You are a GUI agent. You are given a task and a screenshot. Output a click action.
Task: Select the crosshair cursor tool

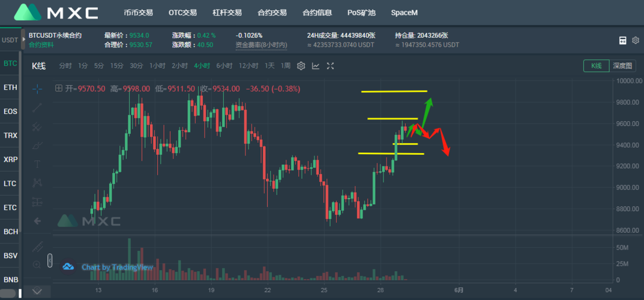[37, 88]
